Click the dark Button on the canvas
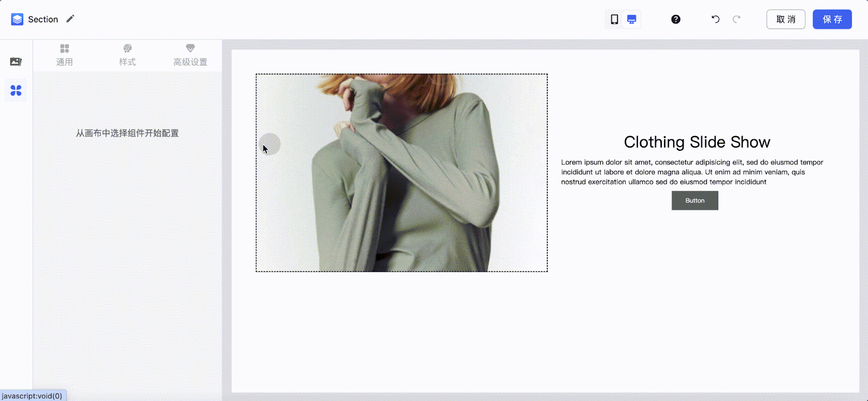 pos(694,201)
